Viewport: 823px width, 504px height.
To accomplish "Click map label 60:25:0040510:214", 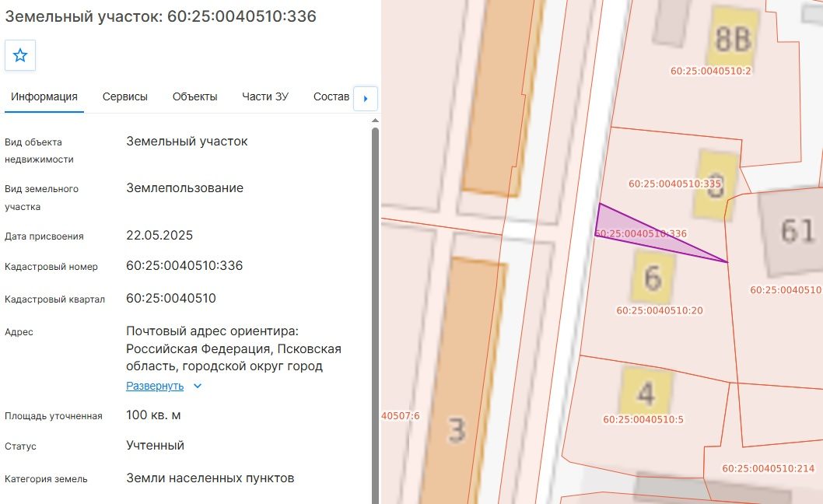I will click(x=768, y=468).
